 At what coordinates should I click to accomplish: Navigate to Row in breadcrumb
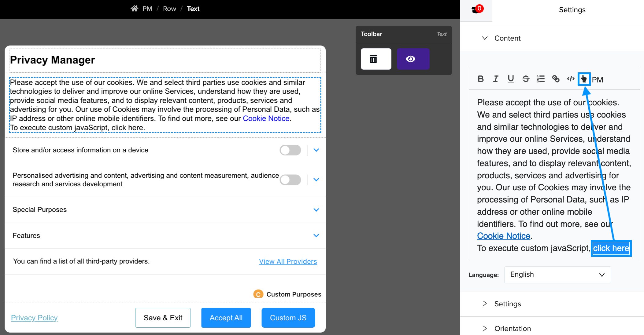169,9
